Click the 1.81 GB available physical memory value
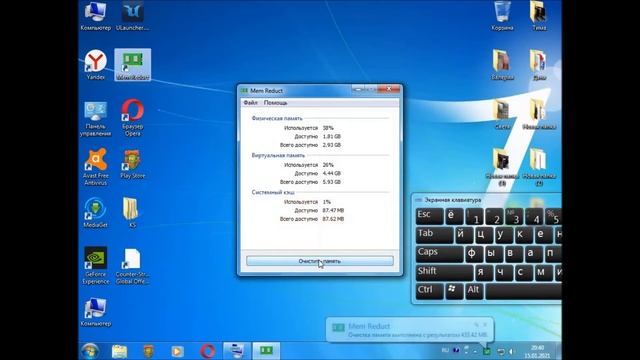Image resolution: width=640 pixels, height=360 pixels. 331,136
